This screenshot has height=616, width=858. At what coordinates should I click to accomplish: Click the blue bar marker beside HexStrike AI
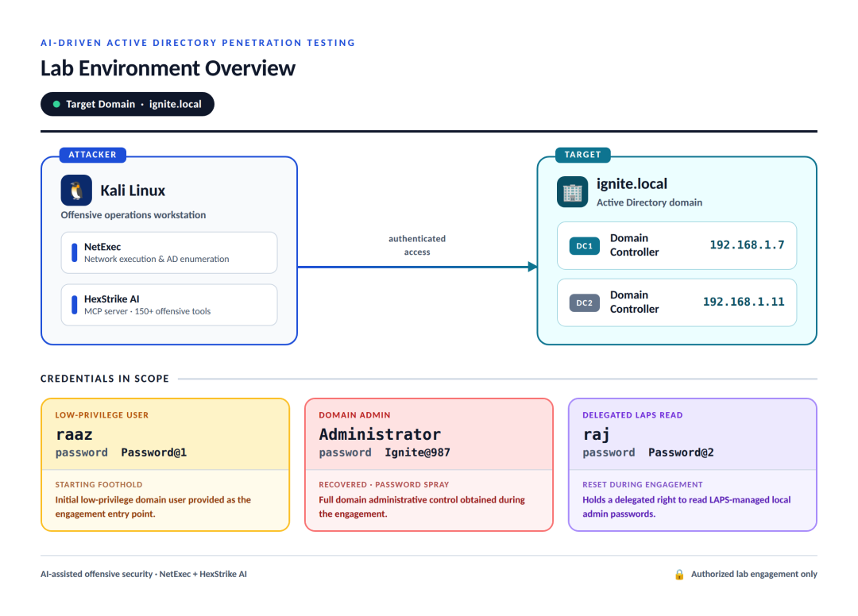point(75,305)
